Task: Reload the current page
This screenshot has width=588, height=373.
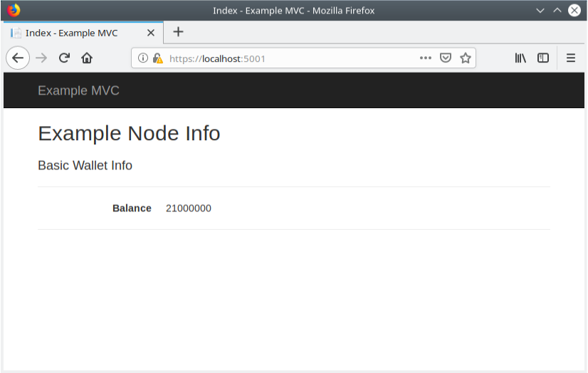Action: 64,58
